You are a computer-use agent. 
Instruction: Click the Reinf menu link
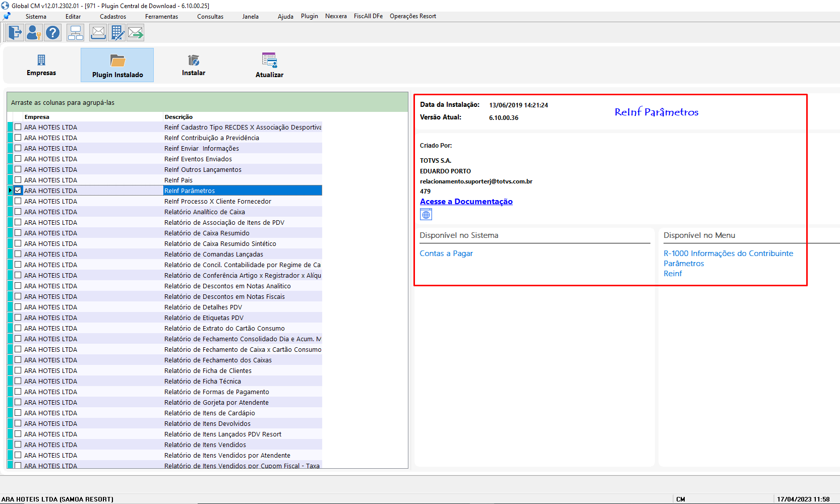pyautogui.click(x=673, y=274)
